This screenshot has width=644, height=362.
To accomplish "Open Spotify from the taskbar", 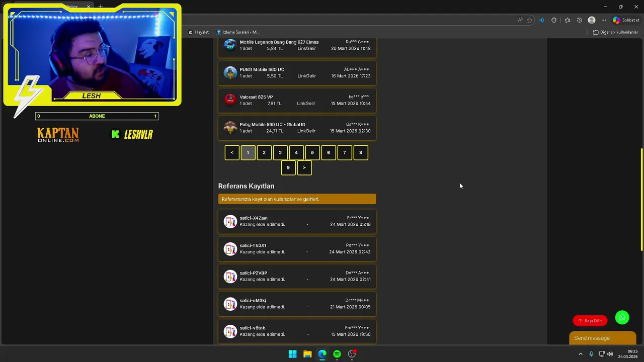I will [337, 354].
